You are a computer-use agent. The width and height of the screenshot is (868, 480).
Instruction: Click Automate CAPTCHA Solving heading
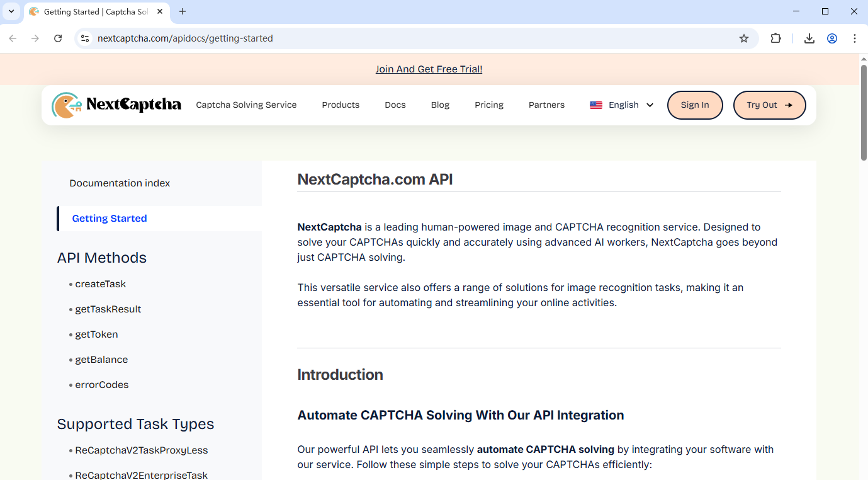pyautogui.click(x=461, y=415)
